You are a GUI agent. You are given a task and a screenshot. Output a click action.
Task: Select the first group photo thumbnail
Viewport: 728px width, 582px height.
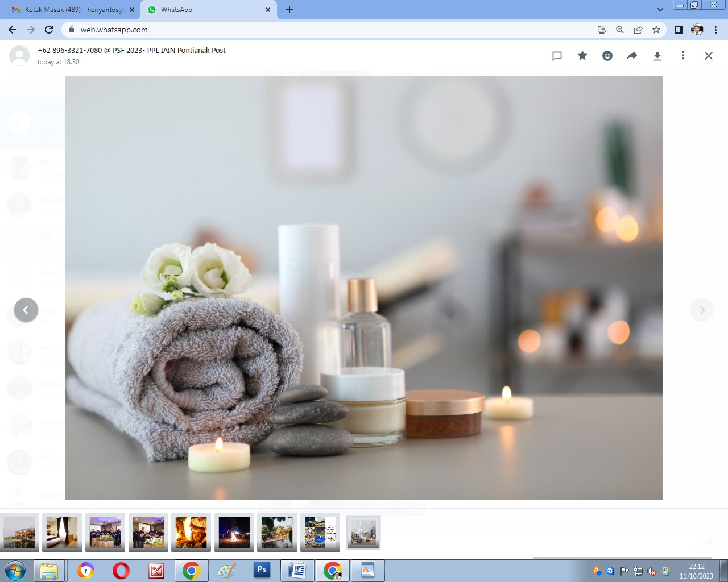pyautogui.click(x=105, y=533)
